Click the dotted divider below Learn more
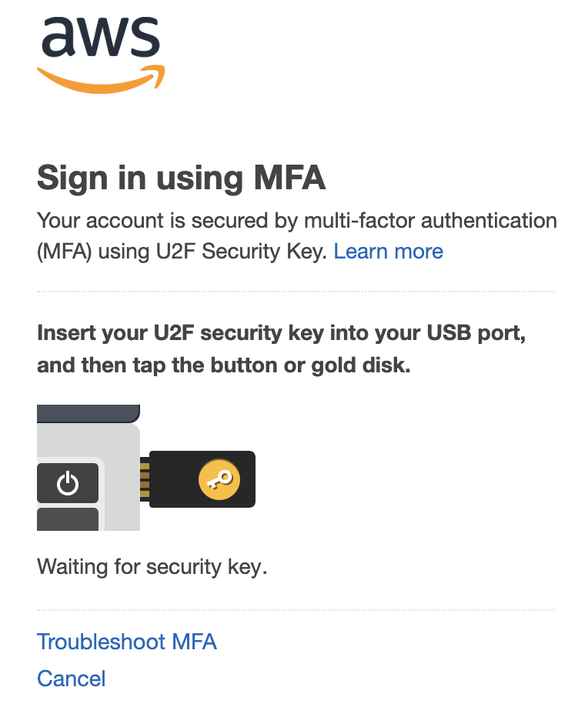The image size is (588, 717). click(x=296, y=292)
